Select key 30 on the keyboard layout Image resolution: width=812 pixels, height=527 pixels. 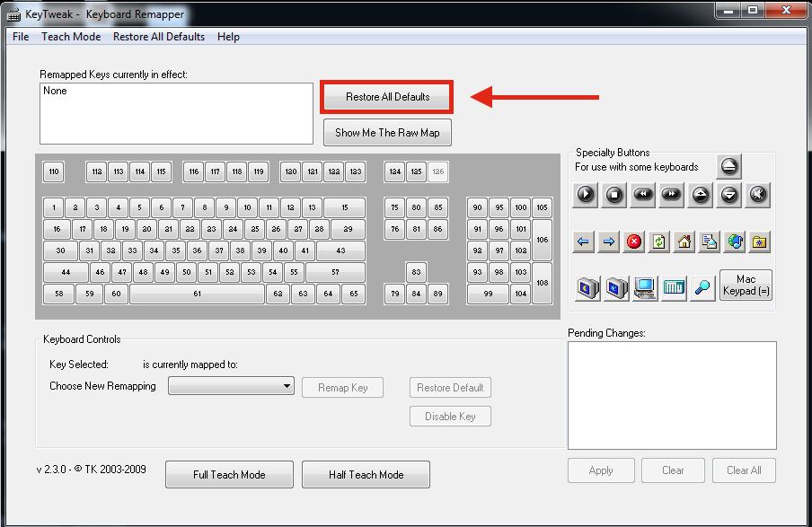tap(60, 250)
